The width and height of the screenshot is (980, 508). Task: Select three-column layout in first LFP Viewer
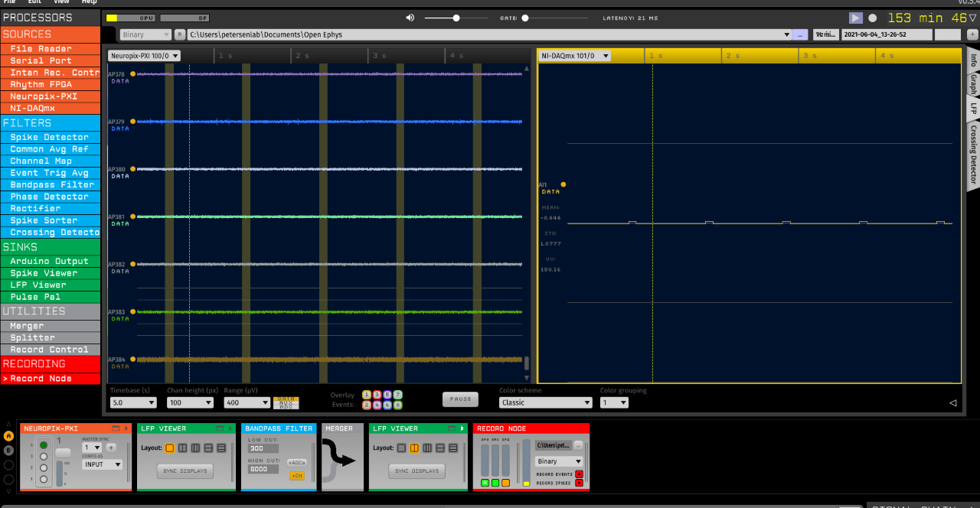point(195,448)
